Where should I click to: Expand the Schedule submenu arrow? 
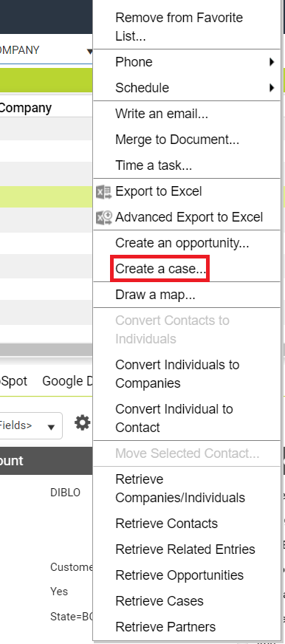tap(272, 88)
